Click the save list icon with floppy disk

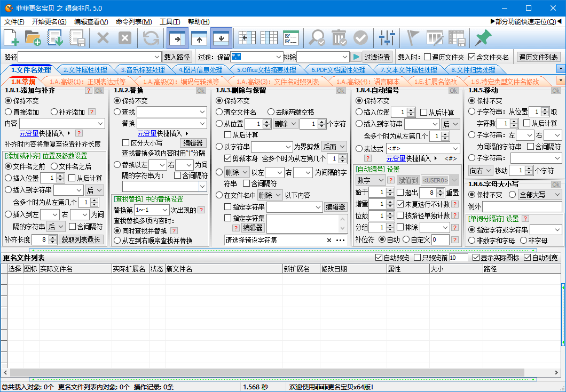tap(77, 37)
